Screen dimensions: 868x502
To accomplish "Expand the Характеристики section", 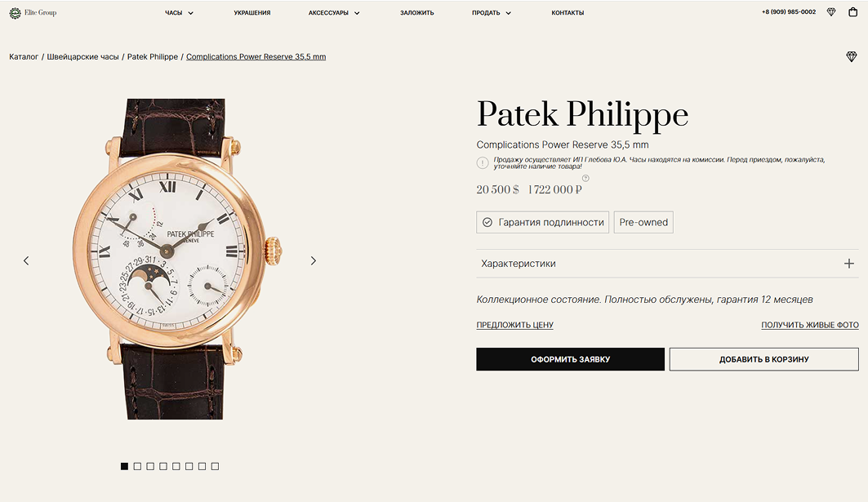I will 668,264.
